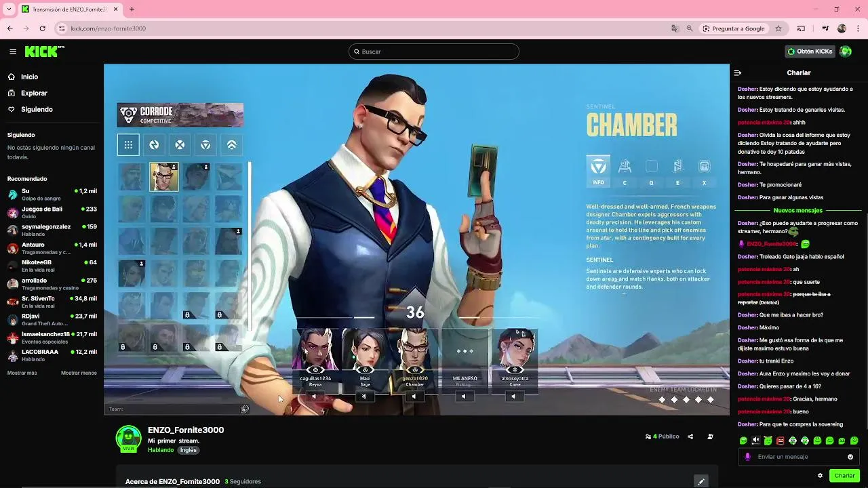Click Mostrar más under recommended
Image resolution: width=868 pixels, height=488 pixels.
tap(22, 373)
